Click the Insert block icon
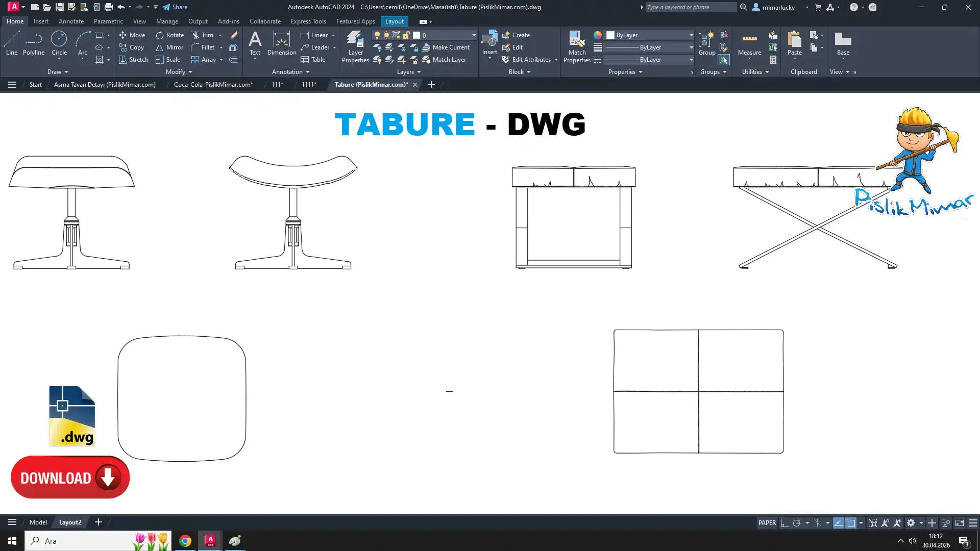 click(x=489, y=40)
